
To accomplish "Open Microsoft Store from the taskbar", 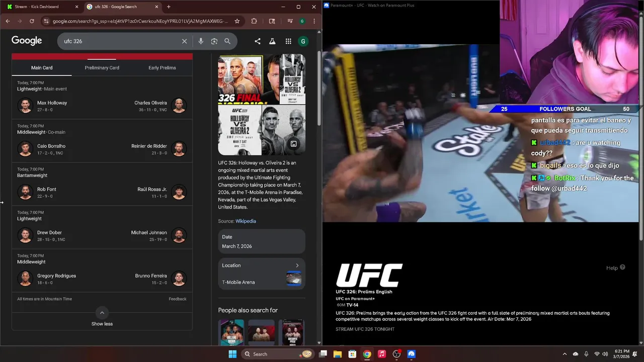I will [352, 354].
